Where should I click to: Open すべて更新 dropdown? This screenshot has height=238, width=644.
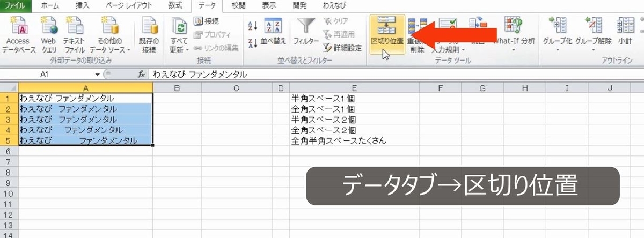click(180, 35)
